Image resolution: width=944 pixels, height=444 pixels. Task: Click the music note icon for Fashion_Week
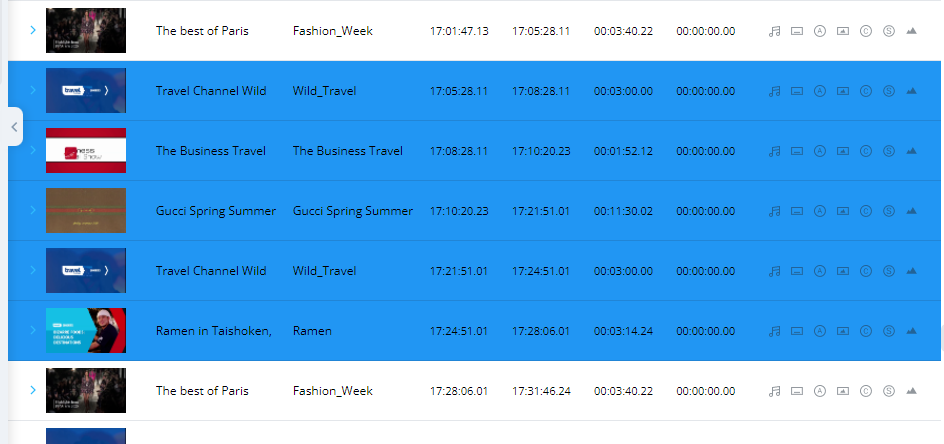click(x=774, y=31)
